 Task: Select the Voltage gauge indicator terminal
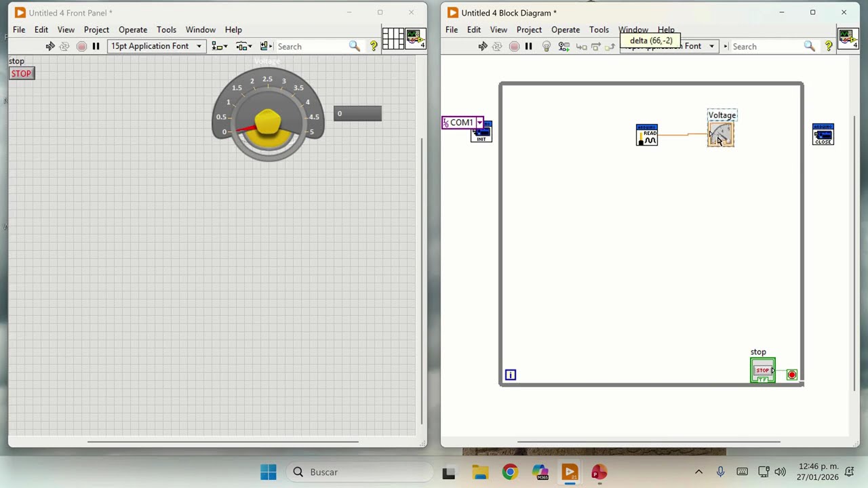tap(721, 134)
